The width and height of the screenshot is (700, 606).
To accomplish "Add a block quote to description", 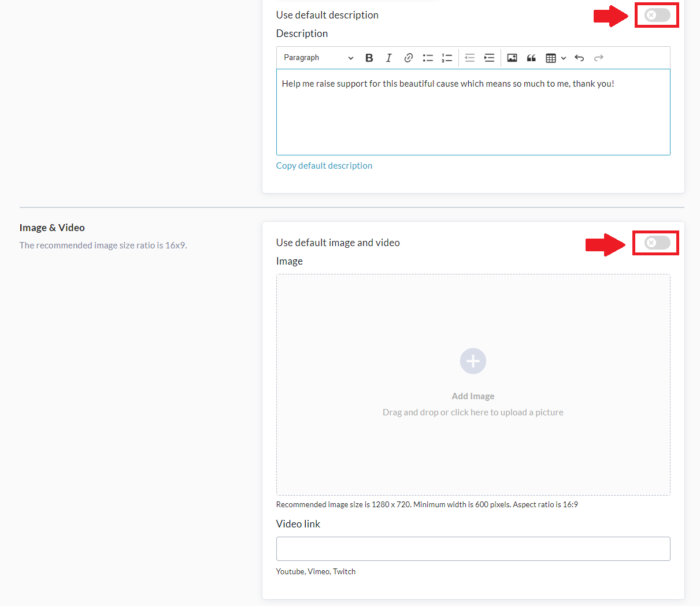I will coord(531,58).
